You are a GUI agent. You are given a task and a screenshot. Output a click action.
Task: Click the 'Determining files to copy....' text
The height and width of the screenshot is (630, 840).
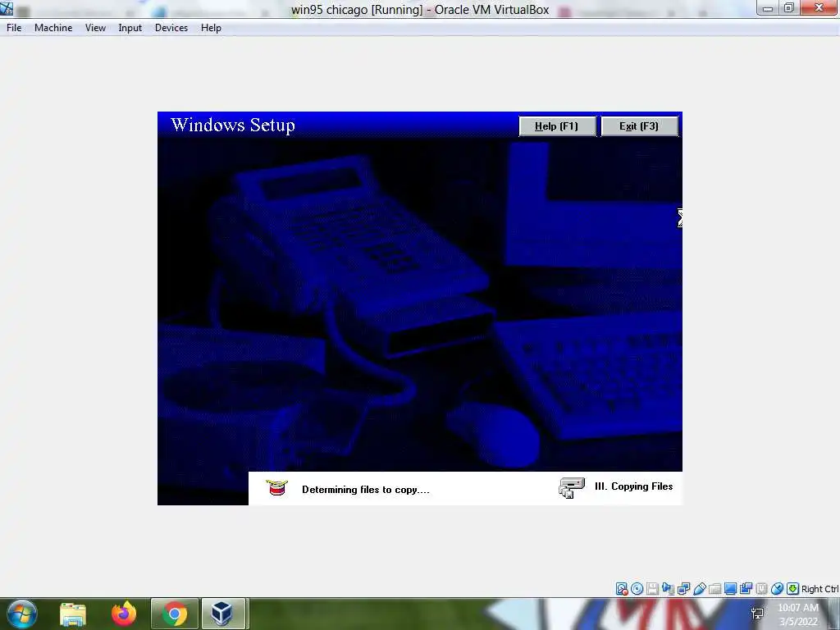pos(366,490)
